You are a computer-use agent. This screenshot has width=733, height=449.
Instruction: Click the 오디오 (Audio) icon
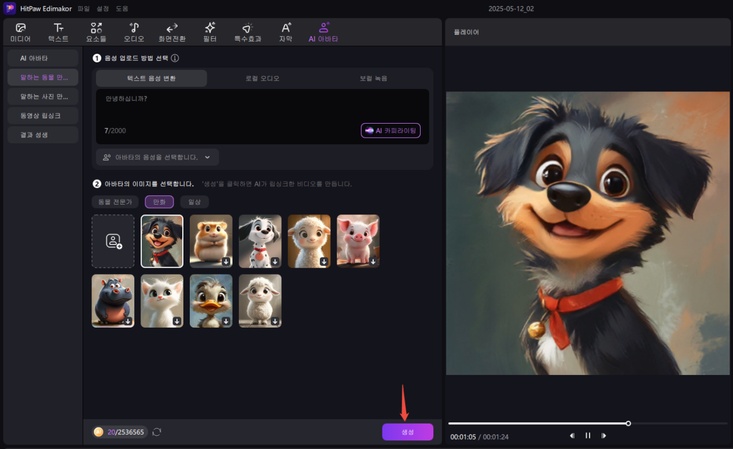point(134,32)
